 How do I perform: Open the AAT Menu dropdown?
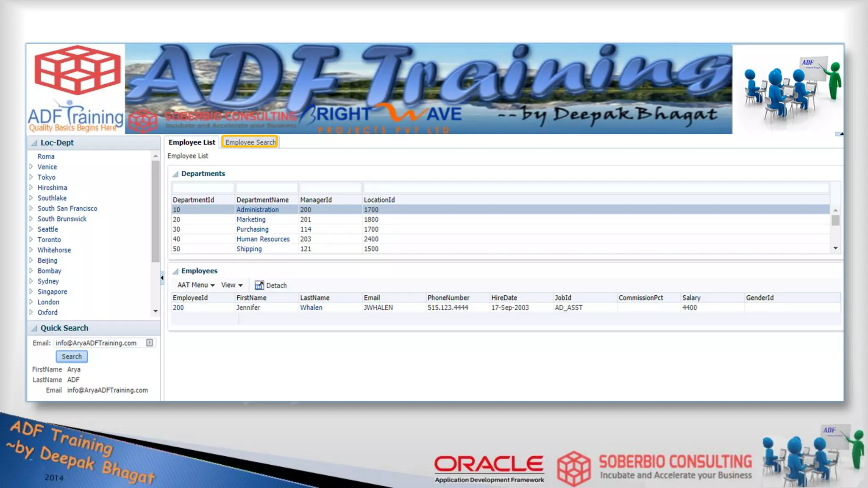pos(196,285)
